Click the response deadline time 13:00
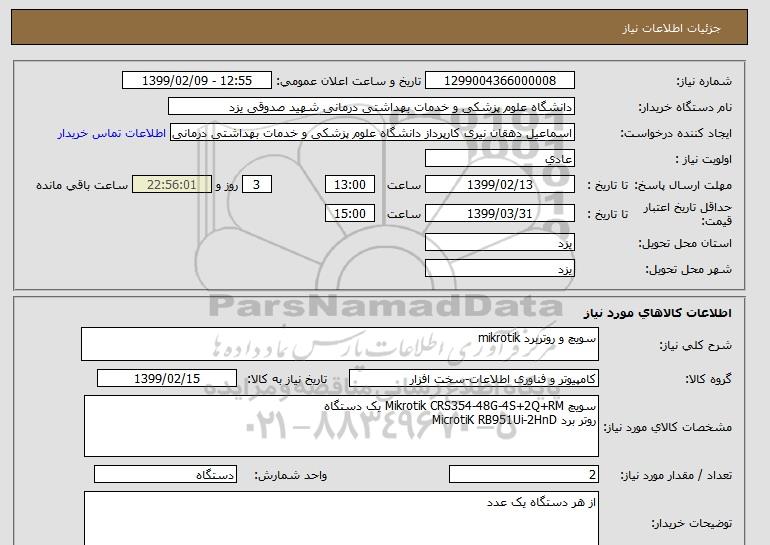 350,185
